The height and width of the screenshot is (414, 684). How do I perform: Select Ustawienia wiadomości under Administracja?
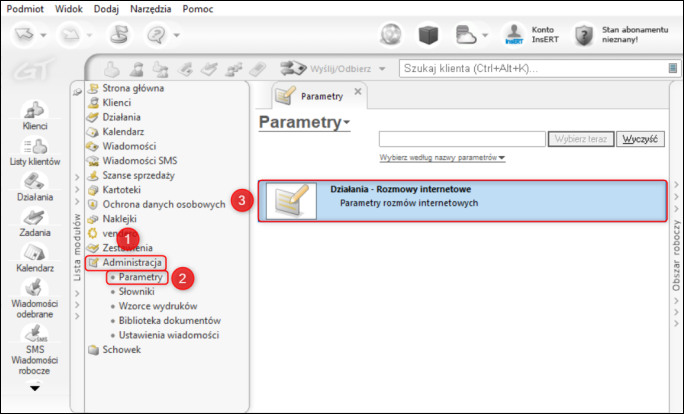click(169, 335)
